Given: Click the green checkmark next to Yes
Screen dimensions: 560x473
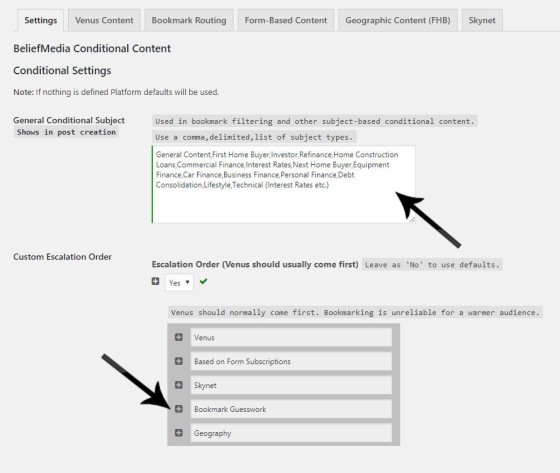Looking at the screenshot, I should coord(203,282).
